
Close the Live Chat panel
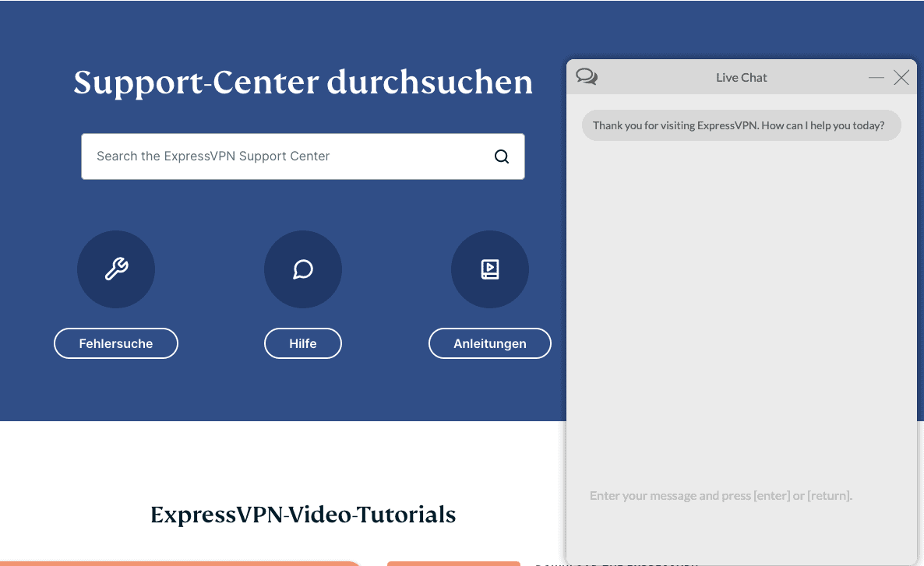(x=901, y=77)
